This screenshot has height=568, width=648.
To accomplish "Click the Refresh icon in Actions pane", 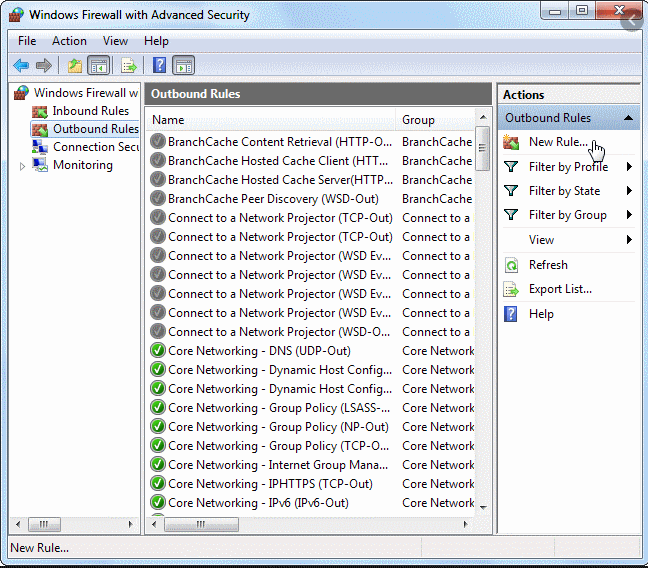I will (x=511, y=265).
